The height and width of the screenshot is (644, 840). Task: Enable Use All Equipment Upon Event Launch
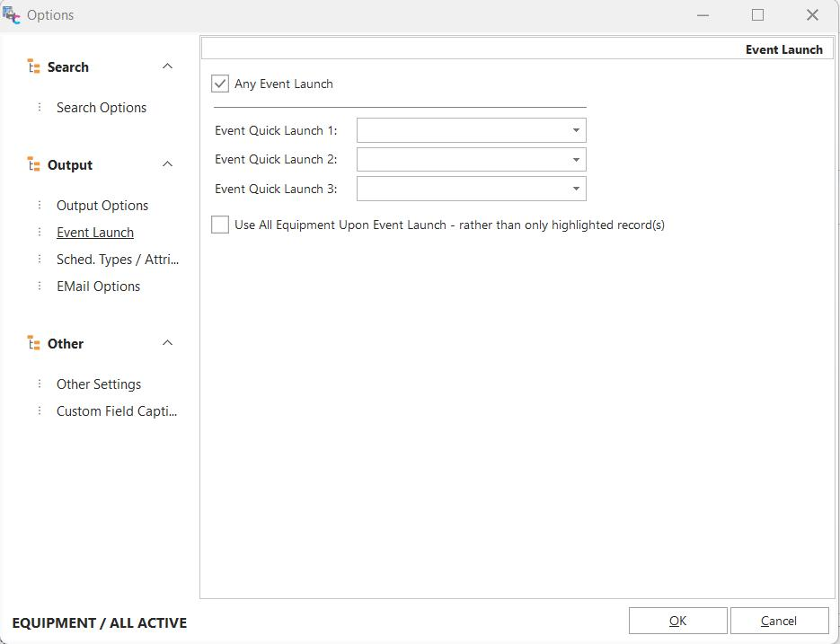pos(220,225)
